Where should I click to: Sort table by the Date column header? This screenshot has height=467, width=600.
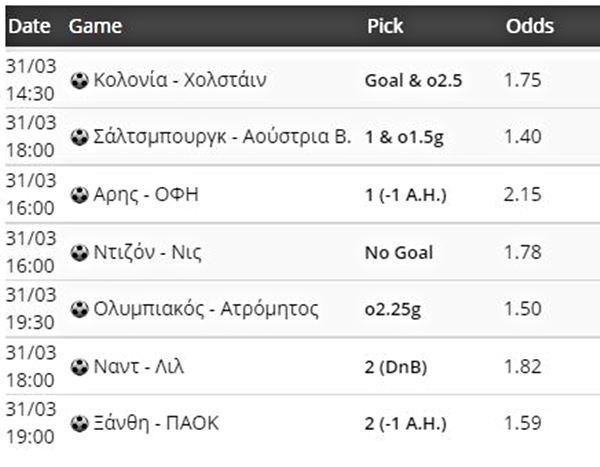(x=29, y=26)
